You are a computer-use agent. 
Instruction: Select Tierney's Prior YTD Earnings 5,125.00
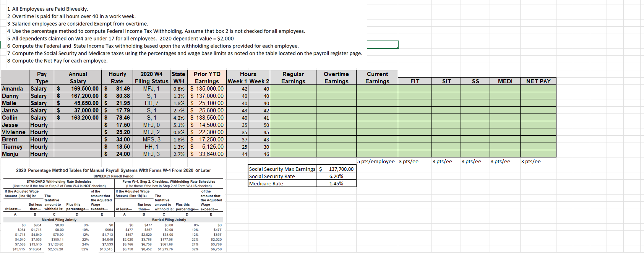pyautogui.click(x=207, y=147)
